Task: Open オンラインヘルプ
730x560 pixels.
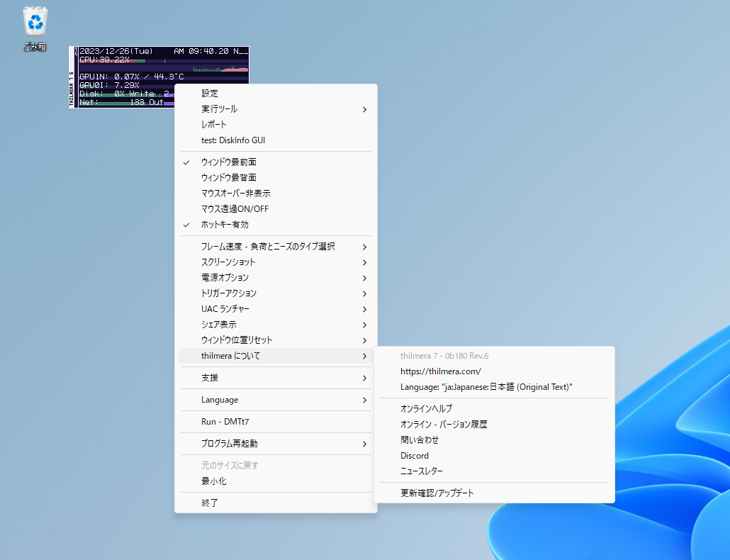Action: point(495,408)
